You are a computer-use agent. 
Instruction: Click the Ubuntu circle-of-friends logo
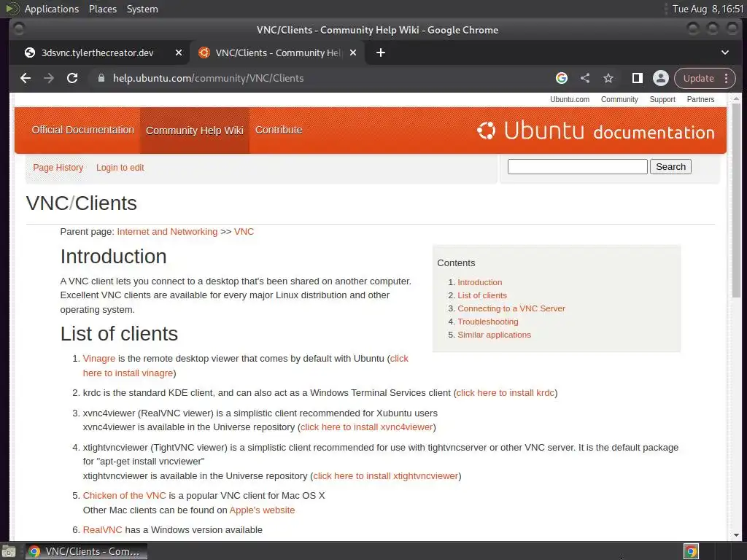click(x=487, y=131)
